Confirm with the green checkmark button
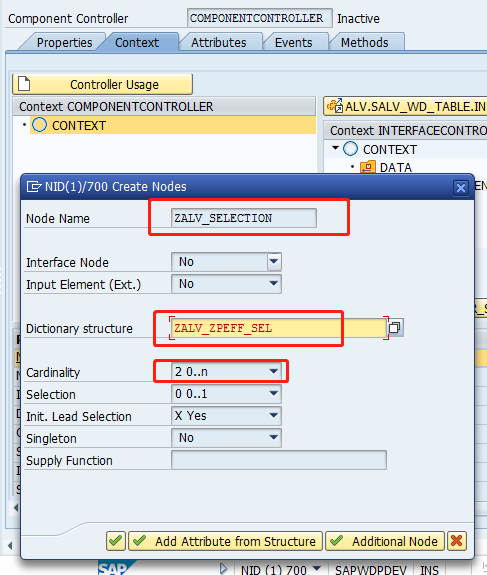 click(116, 541)
